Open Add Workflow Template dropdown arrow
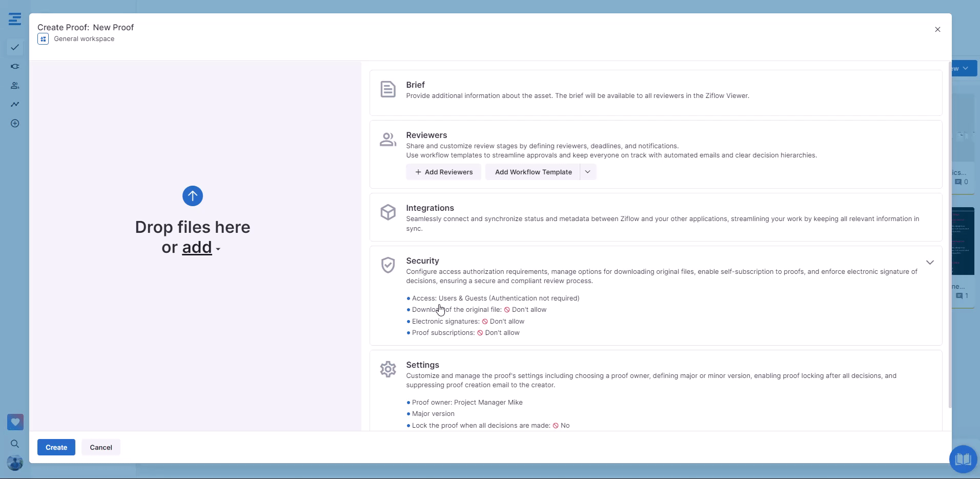Viewport: 980px width, 479px height. point(588,172)
